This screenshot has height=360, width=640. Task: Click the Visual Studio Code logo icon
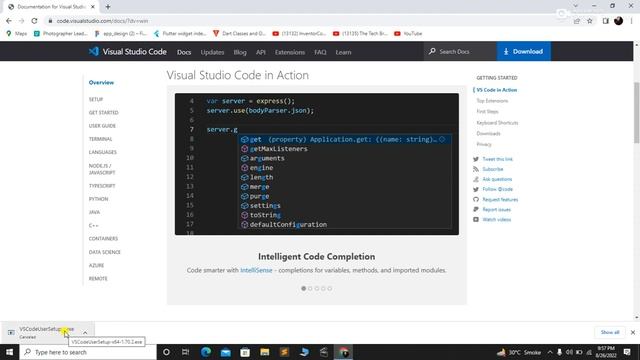coord(93,51)
